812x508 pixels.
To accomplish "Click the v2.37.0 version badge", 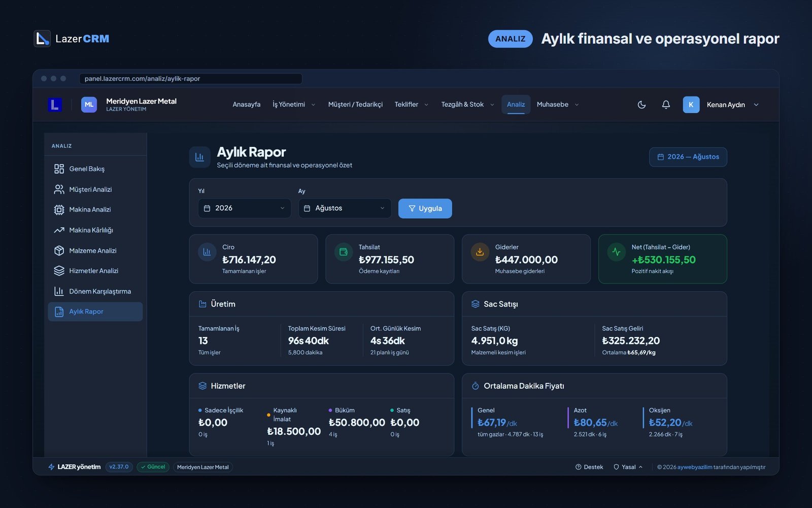I will coord(119,467).
